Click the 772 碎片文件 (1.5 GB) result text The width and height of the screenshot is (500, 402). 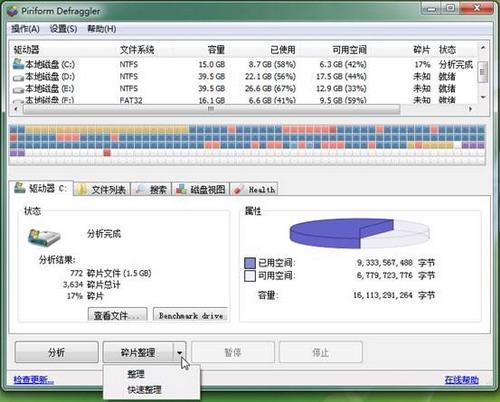[111, 274]
